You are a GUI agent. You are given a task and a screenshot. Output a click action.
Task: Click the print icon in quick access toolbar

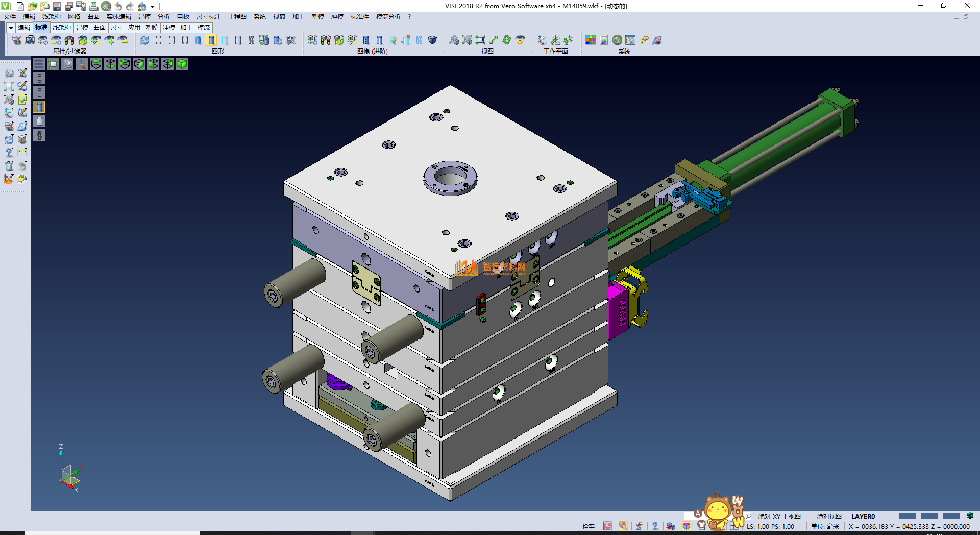(x=93, y=6)
